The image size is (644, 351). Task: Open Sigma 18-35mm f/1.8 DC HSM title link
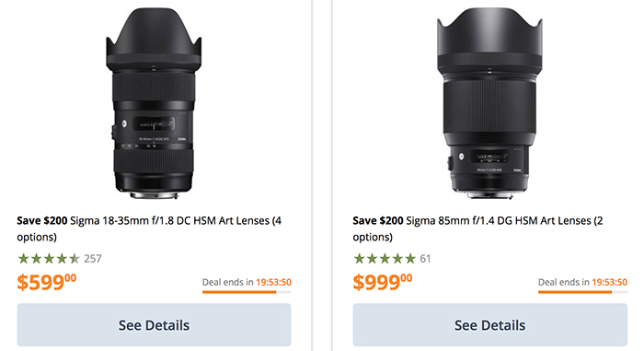pyautogui.click(x=149, y=228)
